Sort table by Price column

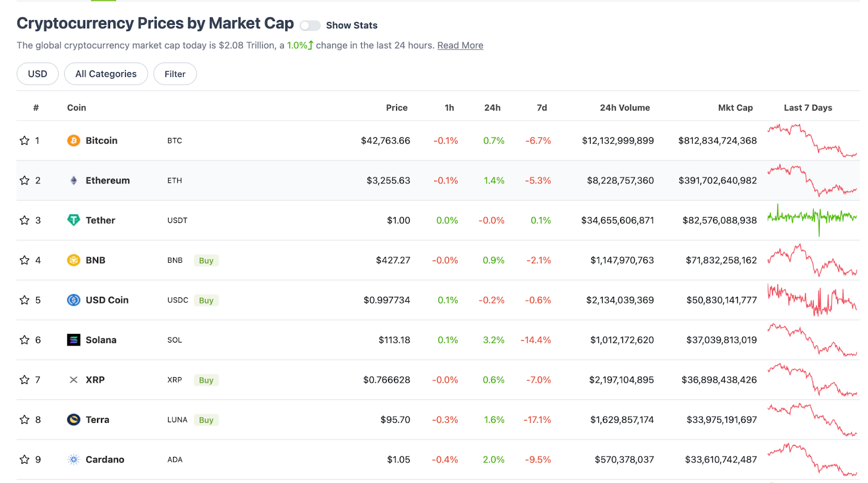pyautogui.click(x=397, y=107)
